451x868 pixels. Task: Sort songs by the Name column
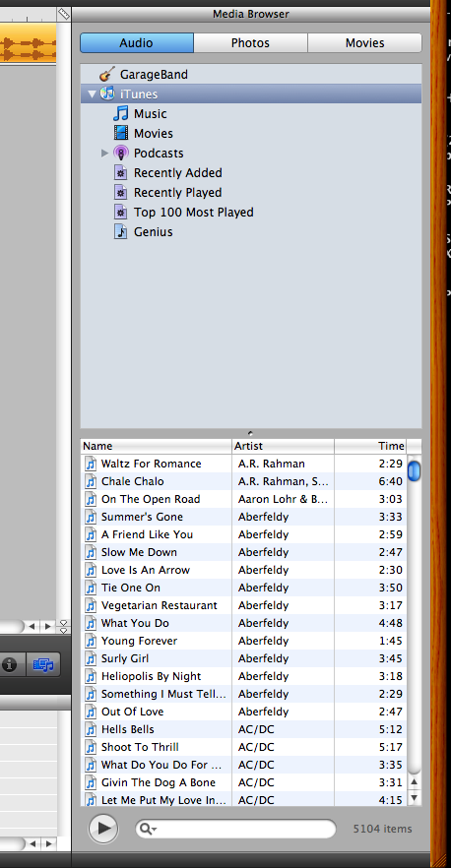pos(157,446)
